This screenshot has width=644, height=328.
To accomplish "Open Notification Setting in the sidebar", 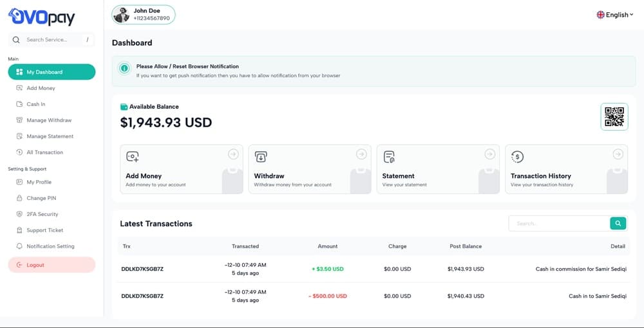I will coord(50,246).
